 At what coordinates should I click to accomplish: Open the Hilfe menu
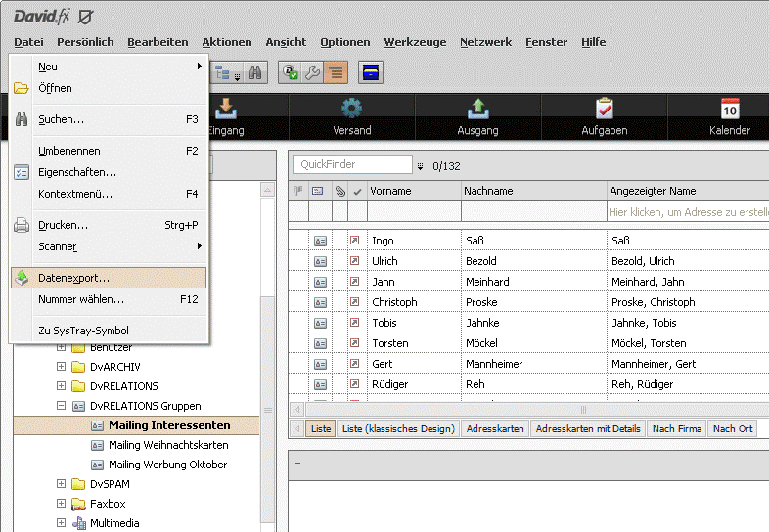coord(594,42)
